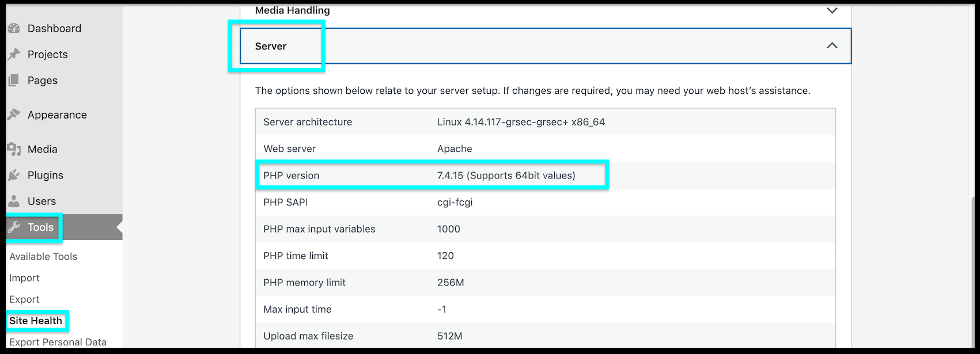Click the PHP version value row
This screenshot has width=980, height=354.
point(506,176)
